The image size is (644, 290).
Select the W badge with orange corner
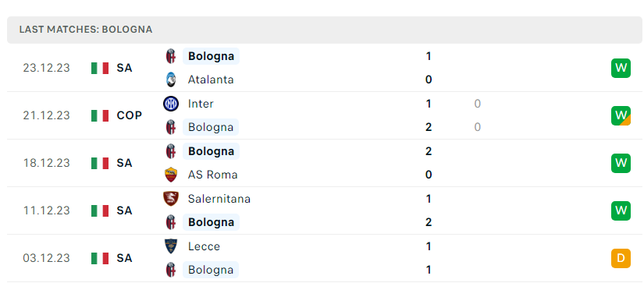(x=621, y=115)
